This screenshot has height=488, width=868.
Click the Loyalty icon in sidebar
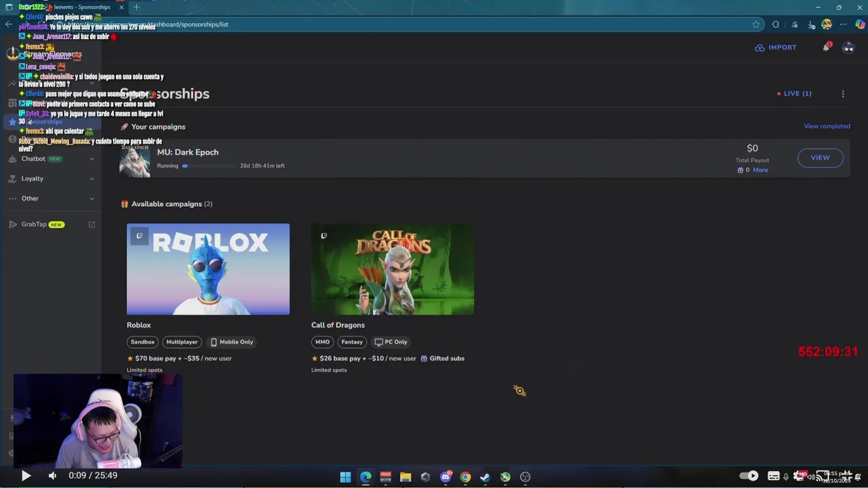click(x=12, y=178)
